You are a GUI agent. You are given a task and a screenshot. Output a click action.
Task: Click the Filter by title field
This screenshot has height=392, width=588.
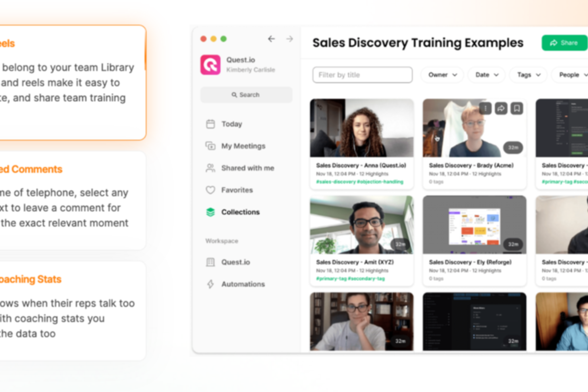pos(362,75)
